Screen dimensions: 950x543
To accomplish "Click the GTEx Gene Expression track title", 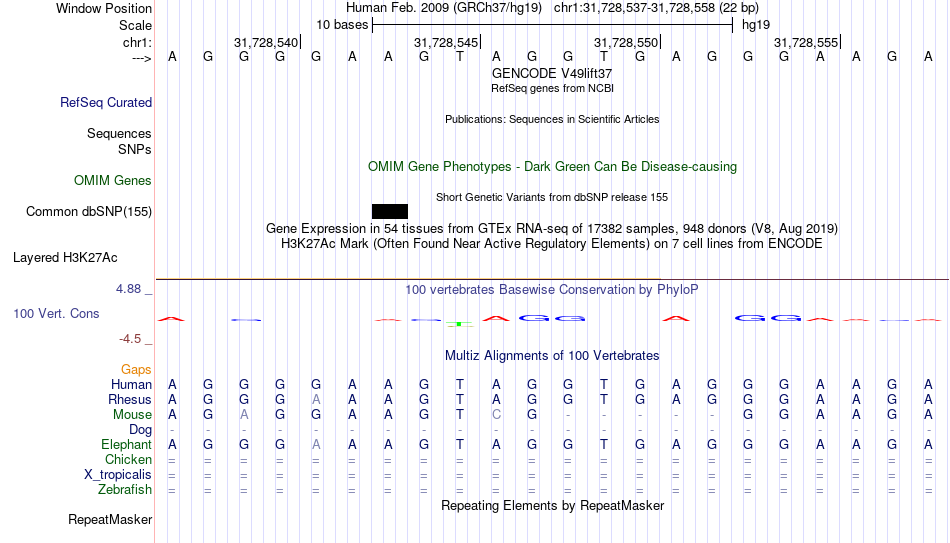I will (552, 228).
